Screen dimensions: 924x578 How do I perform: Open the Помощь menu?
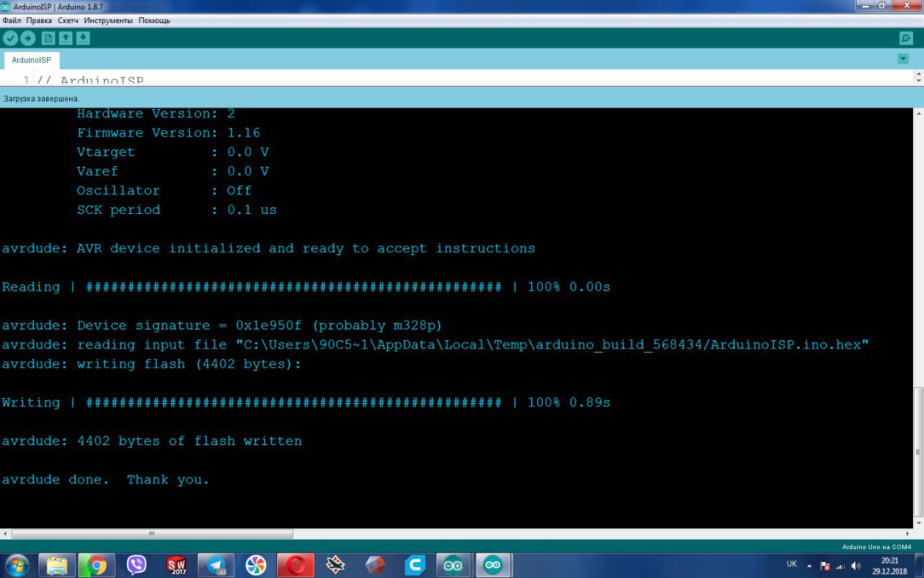click(x=154, y=20)
